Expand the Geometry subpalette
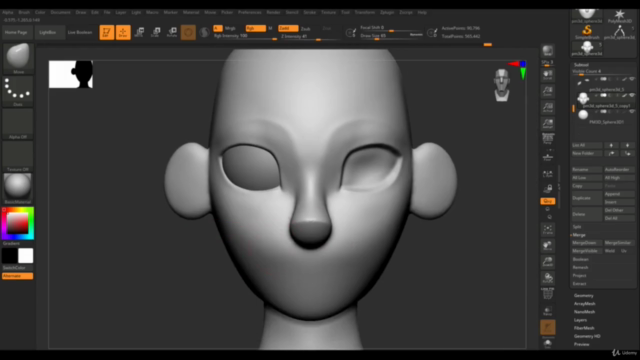The image size is (640, 360). pyautogui.click(x=584, y=296)
